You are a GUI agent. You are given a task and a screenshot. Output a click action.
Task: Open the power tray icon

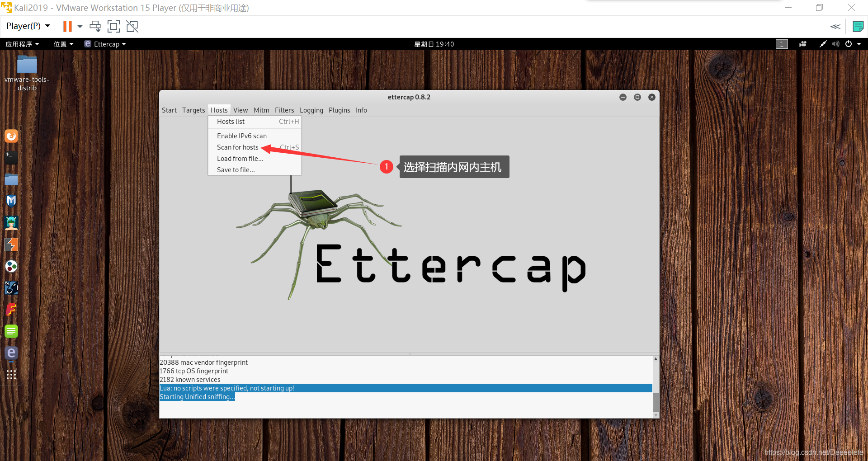pyautogui.click(x=849, y=44)
